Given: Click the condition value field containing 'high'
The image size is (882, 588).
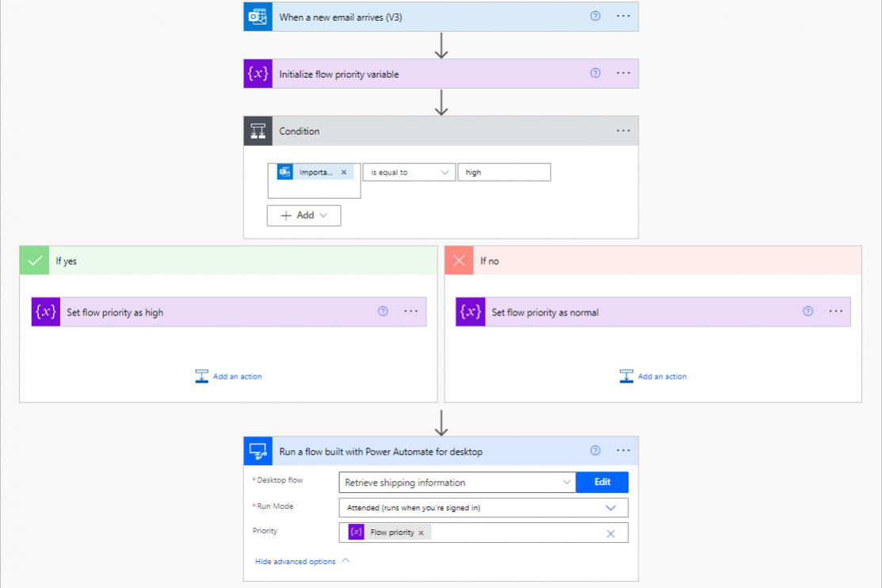Looking at the screenshot, I should pos(504,172).
